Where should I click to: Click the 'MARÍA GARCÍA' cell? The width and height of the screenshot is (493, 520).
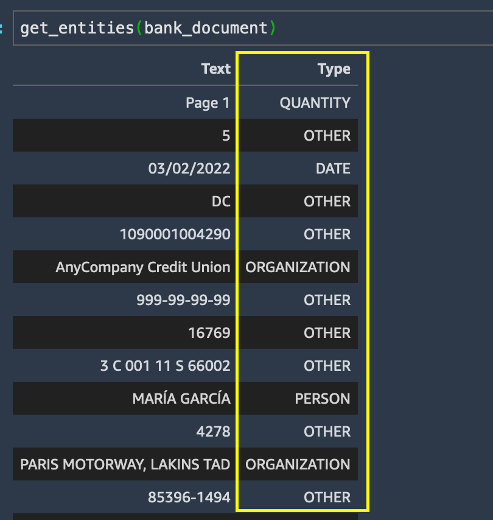(x=181, y=398)
